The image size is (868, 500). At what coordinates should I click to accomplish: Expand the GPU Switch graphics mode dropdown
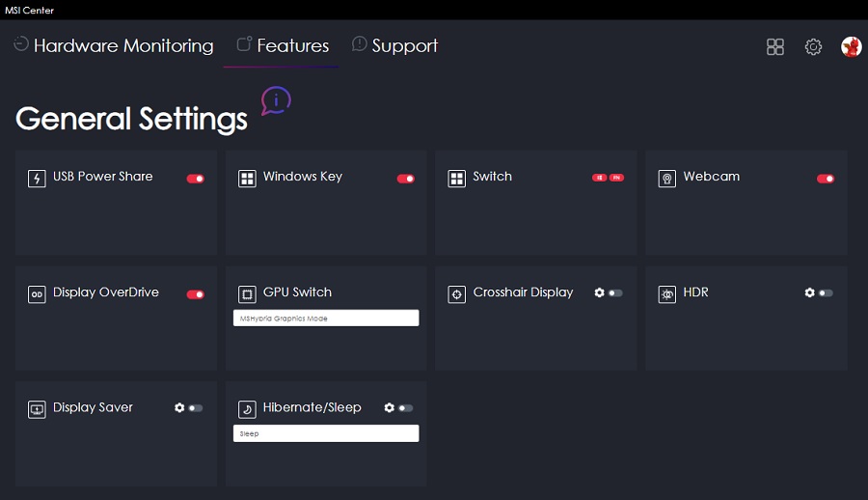pyautogui.click(x=326, y=318)
